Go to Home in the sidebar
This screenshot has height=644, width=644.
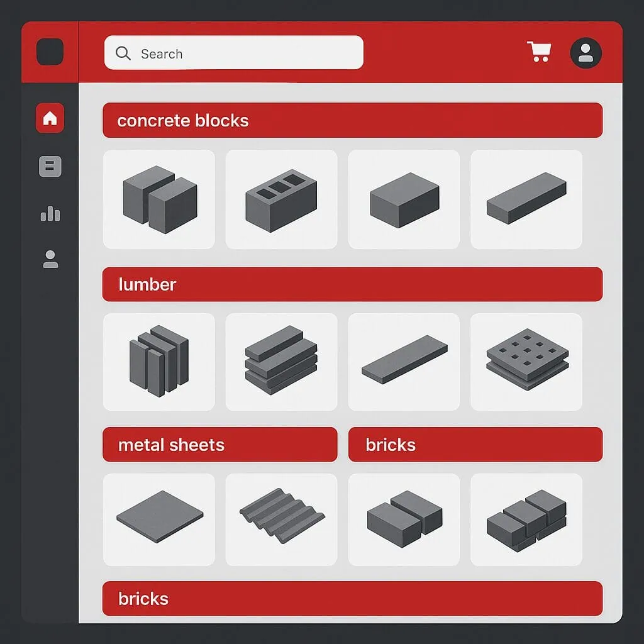(x=50, y=118)
